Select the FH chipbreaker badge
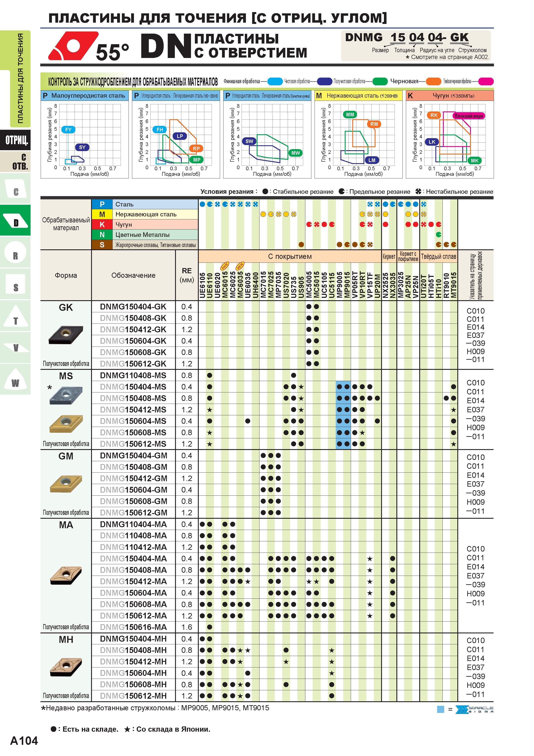Viewport: 534px width, 756px height. [x=160, y=130]
